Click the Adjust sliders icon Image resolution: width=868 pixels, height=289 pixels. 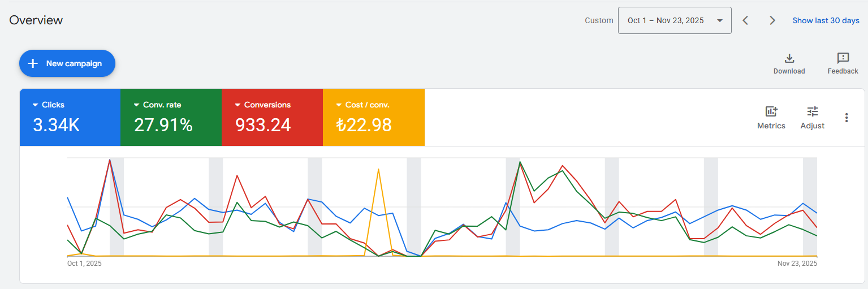[813, 111]
